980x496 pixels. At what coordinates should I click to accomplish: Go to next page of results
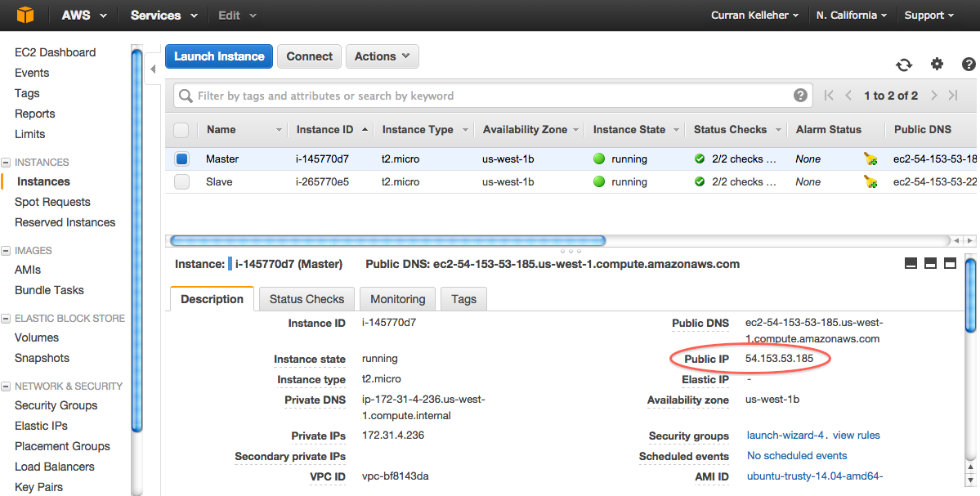coord(933,96)
